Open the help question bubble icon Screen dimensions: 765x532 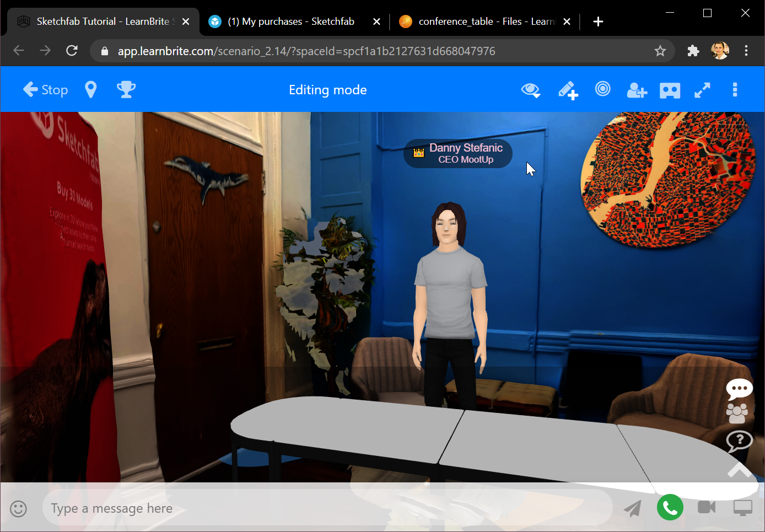click(x=739, y=441)
